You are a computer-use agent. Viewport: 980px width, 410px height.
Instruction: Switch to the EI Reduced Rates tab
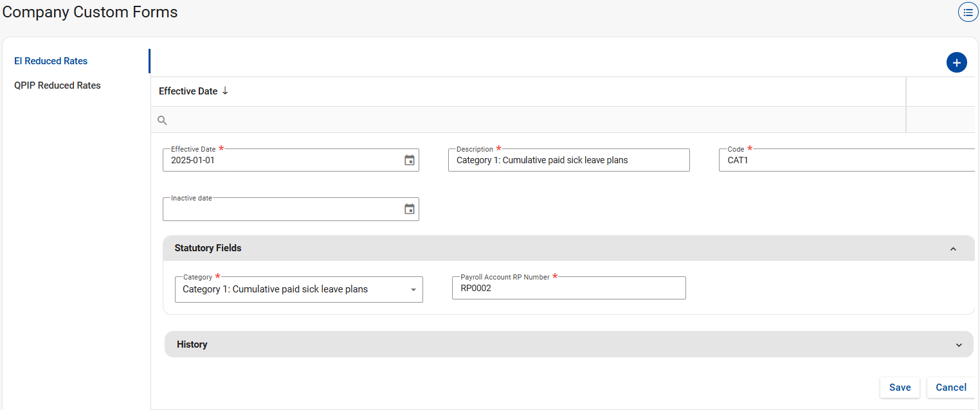51,61
